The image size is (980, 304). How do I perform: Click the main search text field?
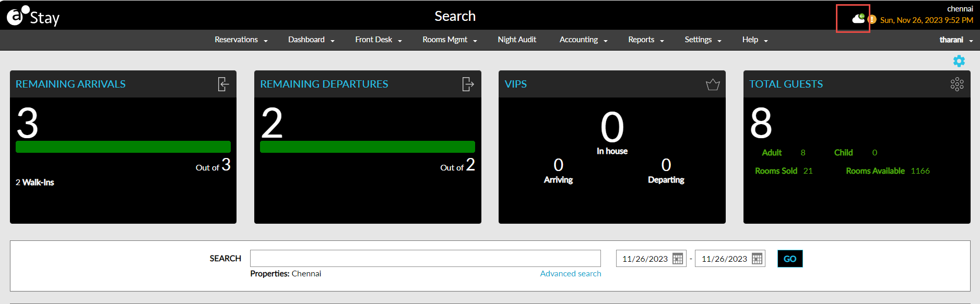point(425,259)
